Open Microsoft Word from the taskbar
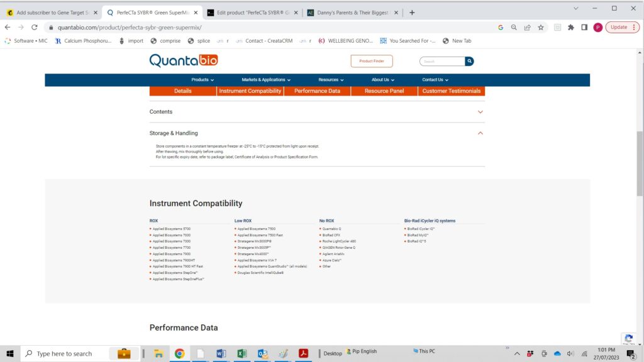The image size is (644, 362). point(221,353)
